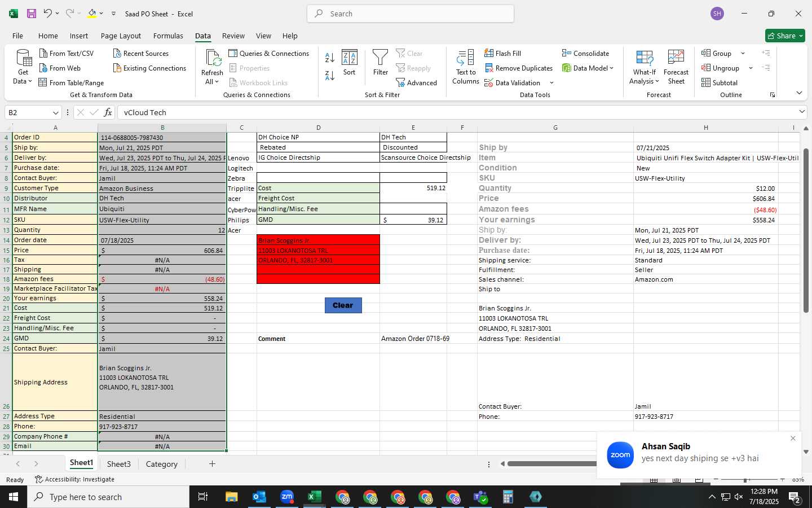
Task: Open Outlook from taskbar
Action: 259,497
